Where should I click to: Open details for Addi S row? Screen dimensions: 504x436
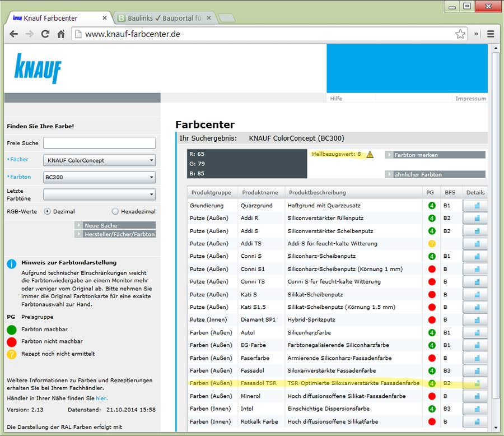475,231
